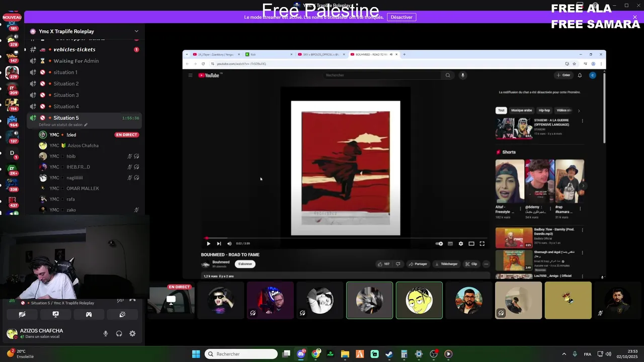The image size is (644, 362).
Task: Open the YouTube hamburger guide menu
Action: (190, 75)
